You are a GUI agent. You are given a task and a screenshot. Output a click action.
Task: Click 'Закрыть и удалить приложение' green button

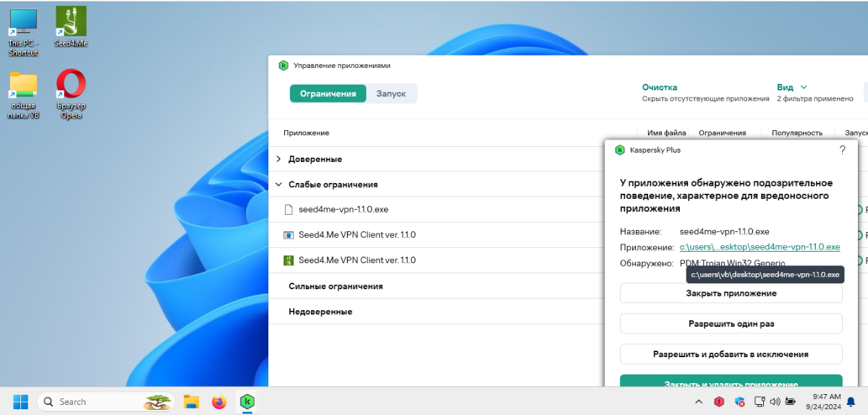pos(731,382)
